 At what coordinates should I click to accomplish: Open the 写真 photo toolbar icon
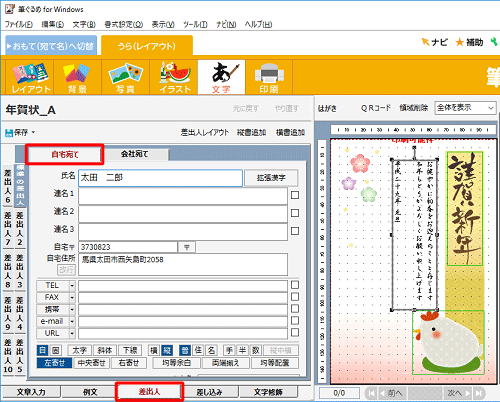(x=126, y=77)
